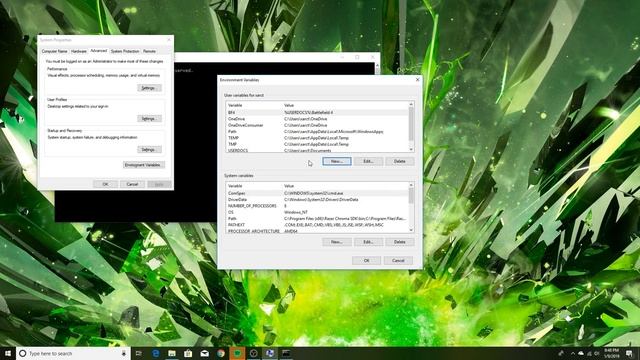Click the Type here to search box

pos(73,353)
